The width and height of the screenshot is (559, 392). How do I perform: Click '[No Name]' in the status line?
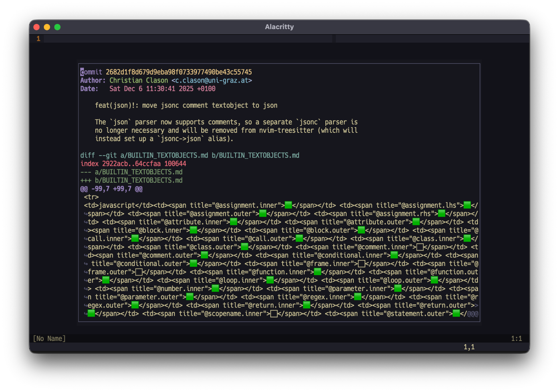click(50, 339)
